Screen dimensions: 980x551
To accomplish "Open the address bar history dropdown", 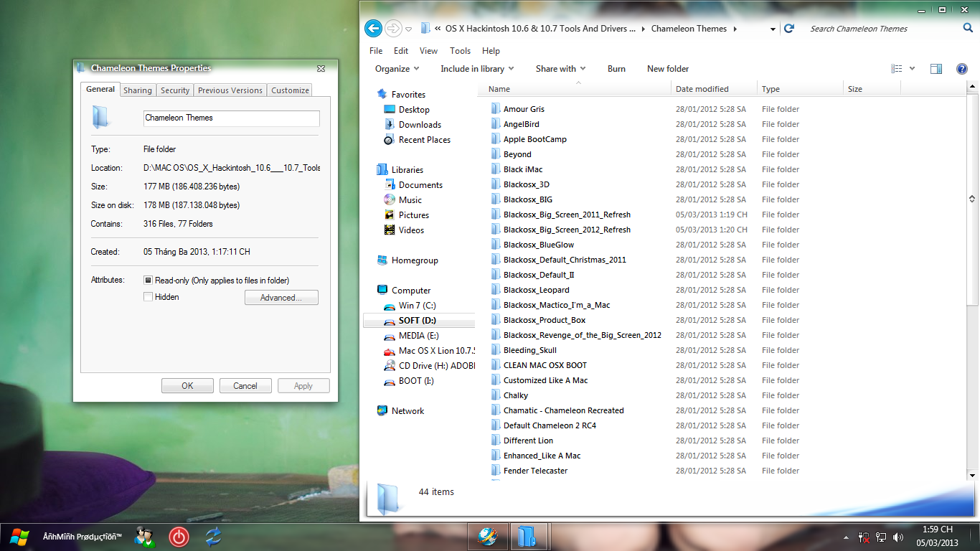I will tap(773, 29).
